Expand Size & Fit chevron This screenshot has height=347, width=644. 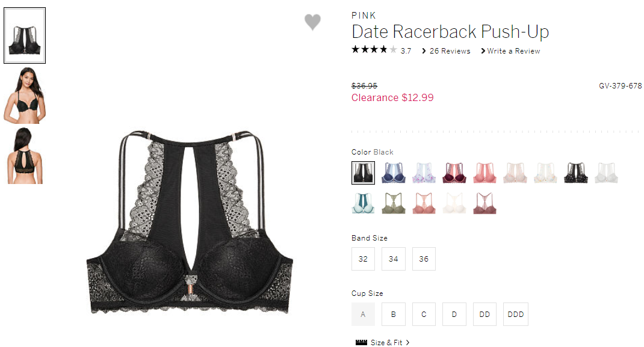click(x=407, y=342)
